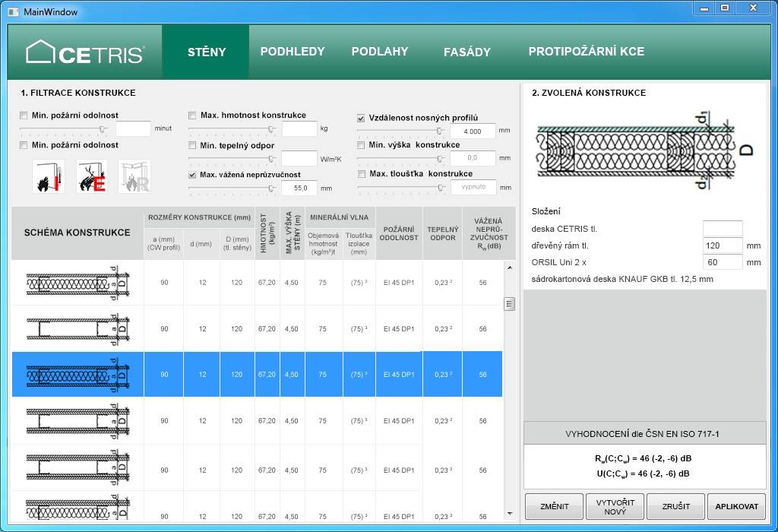Click the VYTVOŘIT NOVÝ button
The width and height of the screenshot is (778, 532).
click(615, 506)
